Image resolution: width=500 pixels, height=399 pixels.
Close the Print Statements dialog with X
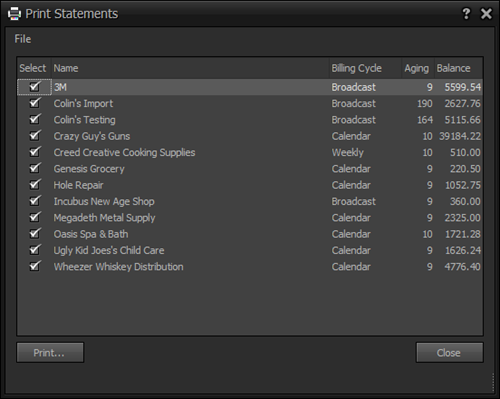coord(486,14)
